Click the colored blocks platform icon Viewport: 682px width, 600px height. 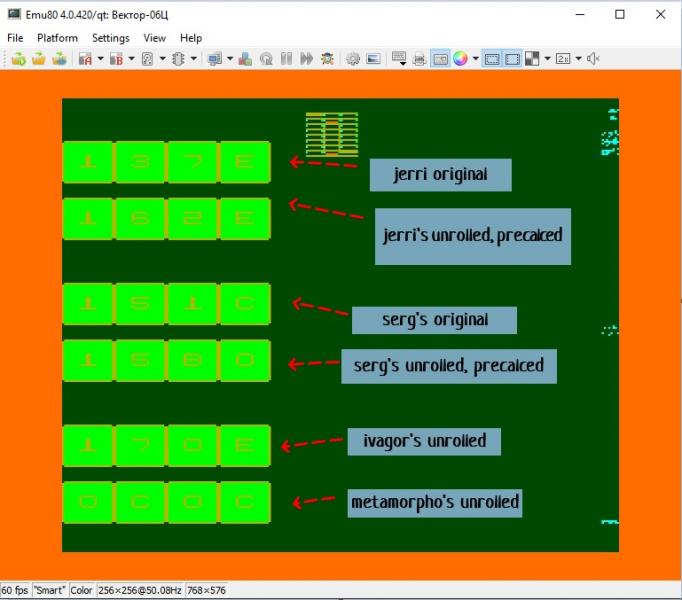(x=247, y=59)
